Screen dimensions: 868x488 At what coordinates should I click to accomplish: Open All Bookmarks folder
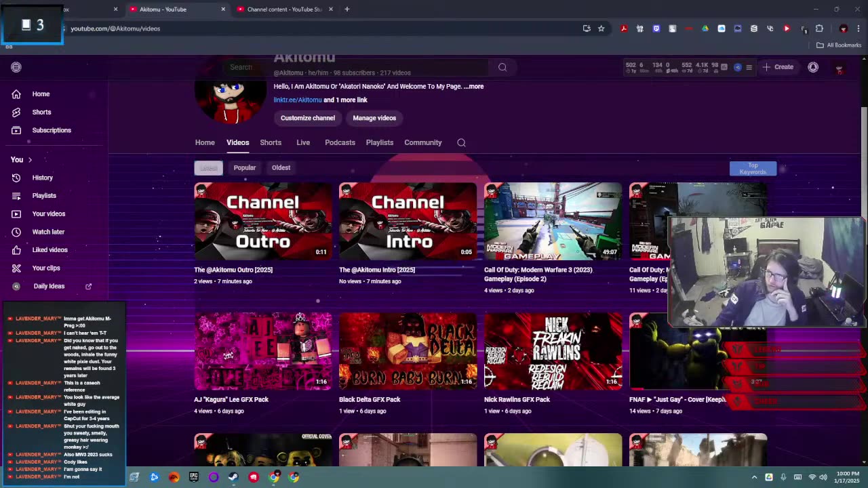click(x=839, y=45)
